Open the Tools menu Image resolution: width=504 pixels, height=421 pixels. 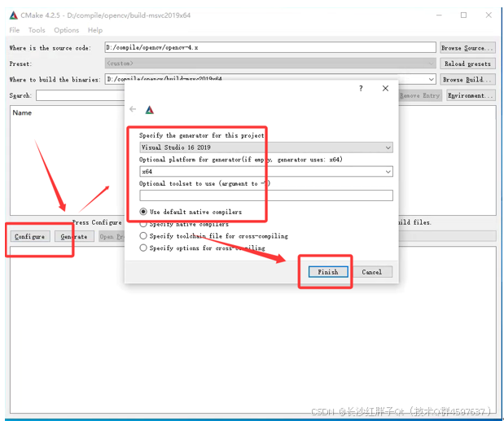tap(37, 30)
